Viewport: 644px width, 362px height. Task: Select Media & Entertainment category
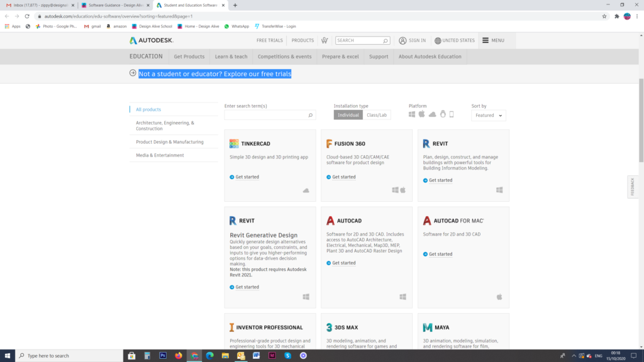point(160,155)
